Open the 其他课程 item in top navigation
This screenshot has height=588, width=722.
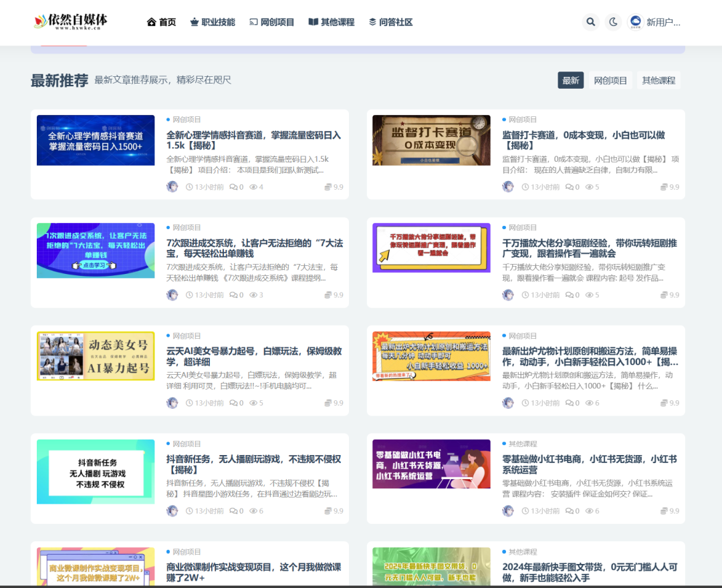[332, 22]
